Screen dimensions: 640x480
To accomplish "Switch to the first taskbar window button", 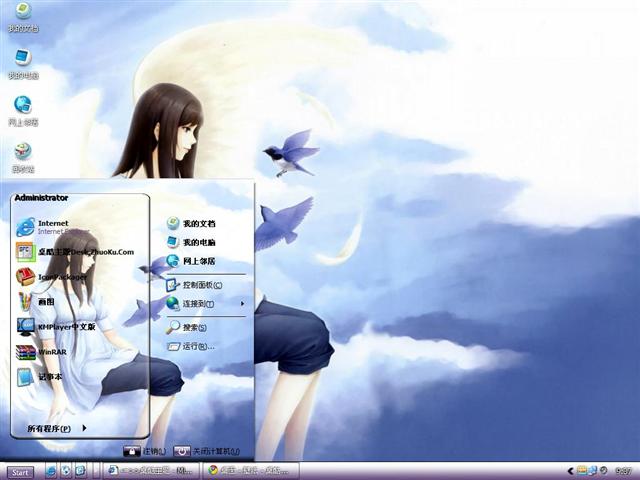I will [151, 471].
